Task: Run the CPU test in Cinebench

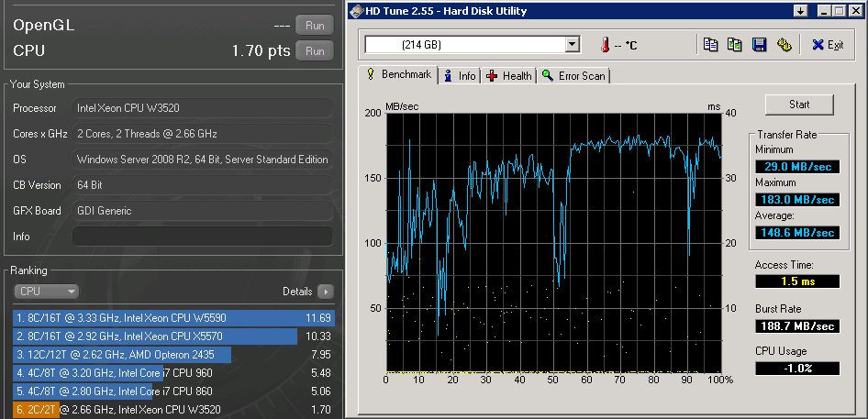Action: 315,51
